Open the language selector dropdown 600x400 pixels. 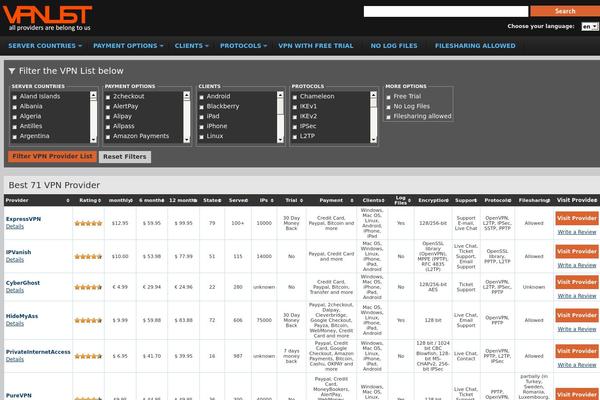tap(589, 26)
